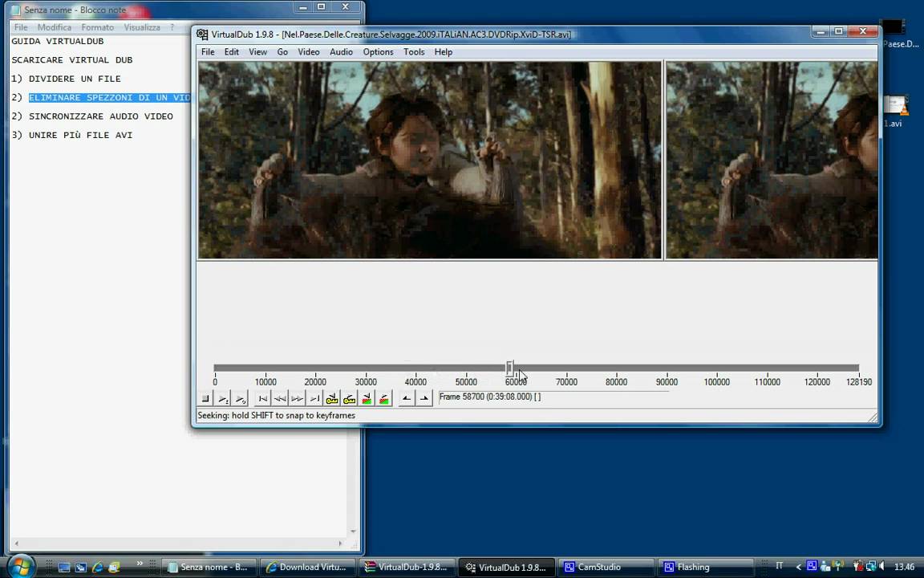The width and height of the screenshot is (924, 578).
Task: Jump to the end of the video
Action: coord(314,399)
